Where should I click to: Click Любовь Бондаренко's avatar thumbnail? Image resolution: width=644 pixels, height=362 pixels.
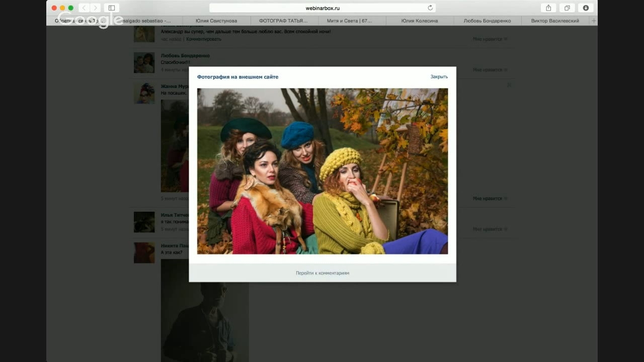tap(144, 63)
